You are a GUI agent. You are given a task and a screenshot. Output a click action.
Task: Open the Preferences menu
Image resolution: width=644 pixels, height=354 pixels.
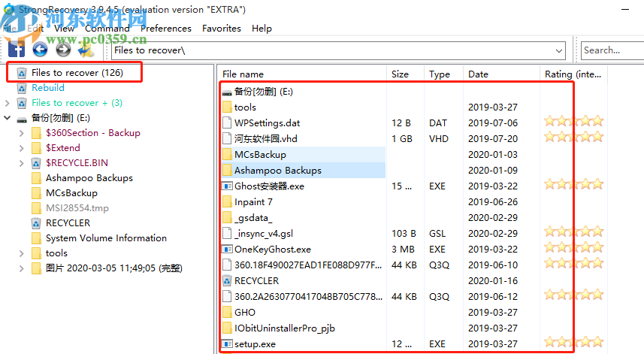(x=166, y=29)
